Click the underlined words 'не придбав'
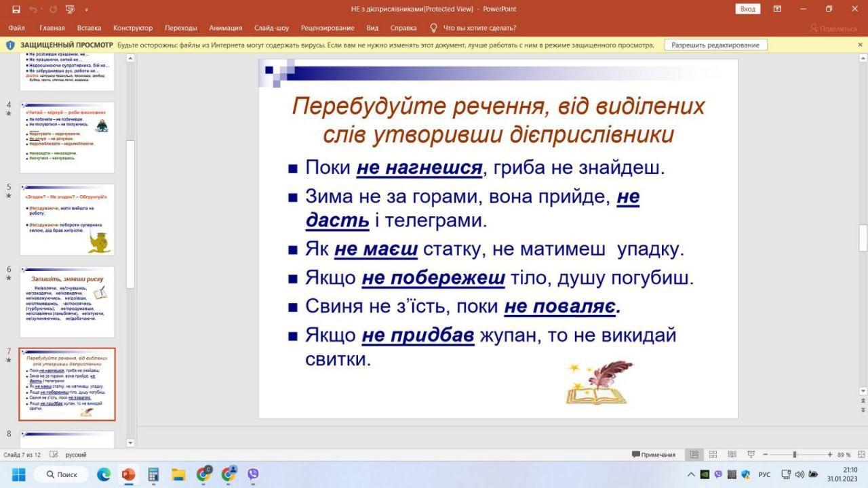The height and width of the screenshot is (488, 868). [418, 335]
